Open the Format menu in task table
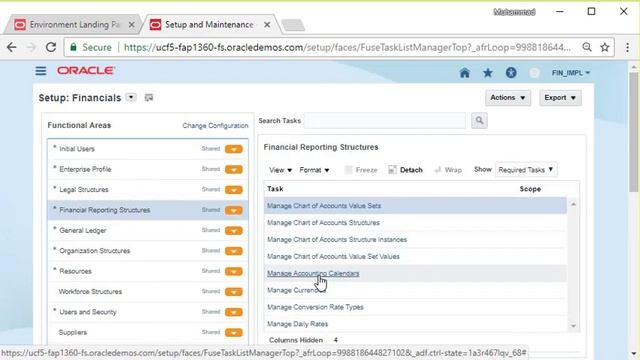This screenshot has height=360, width=640. pos(314,170)
